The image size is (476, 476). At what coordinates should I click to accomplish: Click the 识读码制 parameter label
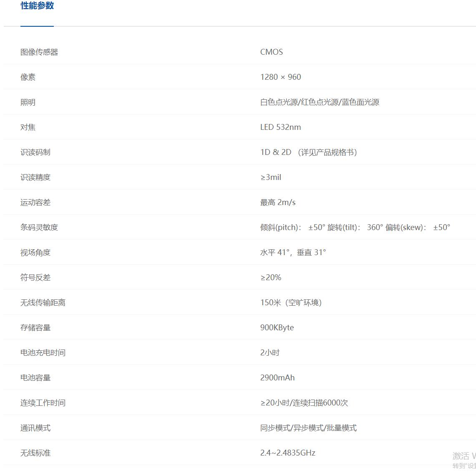point(35,152)
